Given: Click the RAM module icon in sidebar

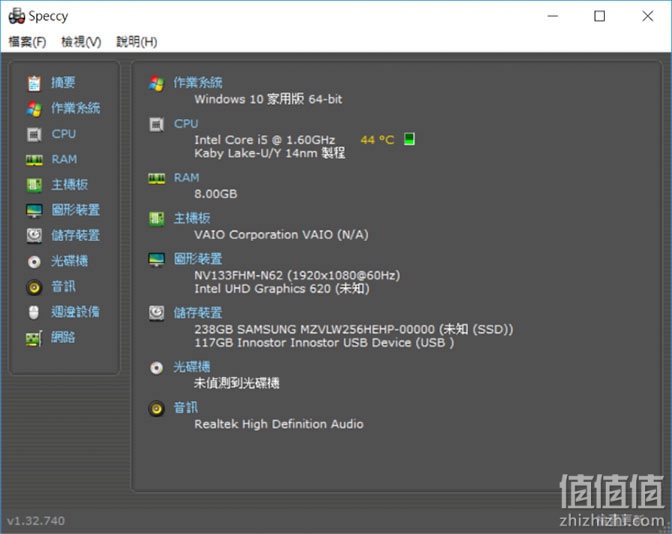Looking at the screenshot, I should 34,160.
